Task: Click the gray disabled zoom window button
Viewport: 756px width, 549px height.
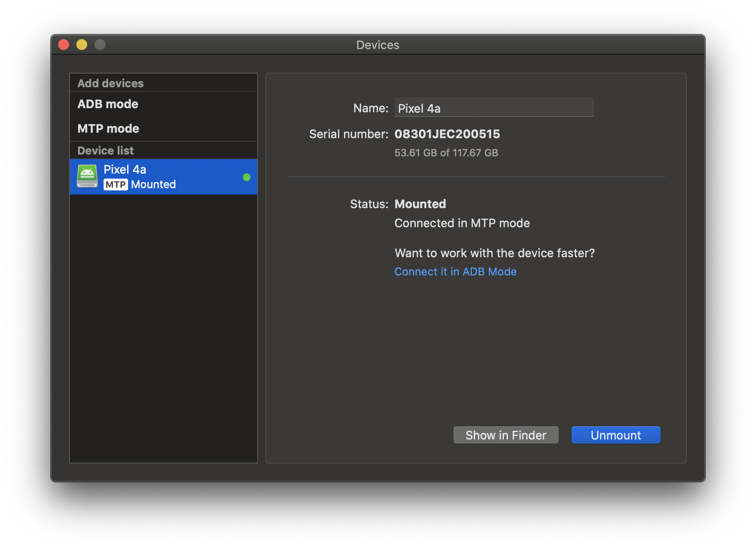Action: pos(100,45)
